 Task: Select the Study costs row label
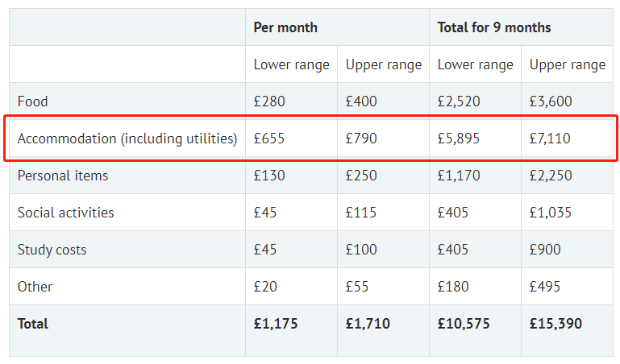(52, 250)
